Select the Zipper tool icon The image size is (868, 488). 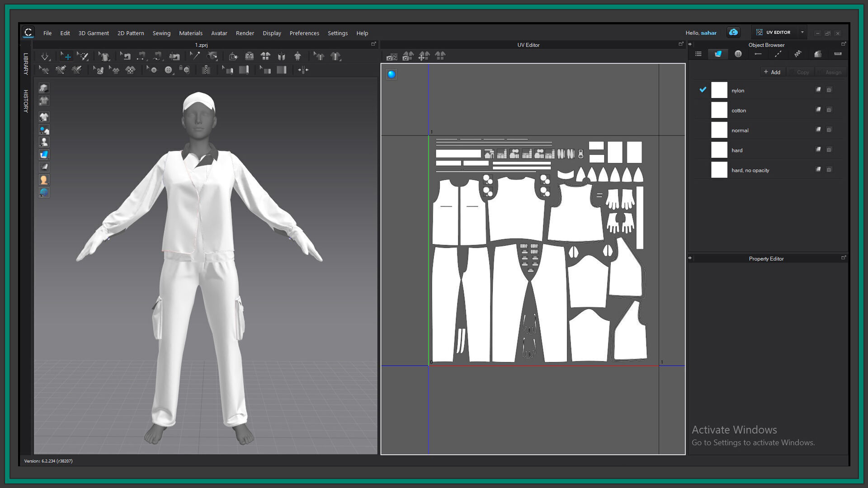[206, 70]
